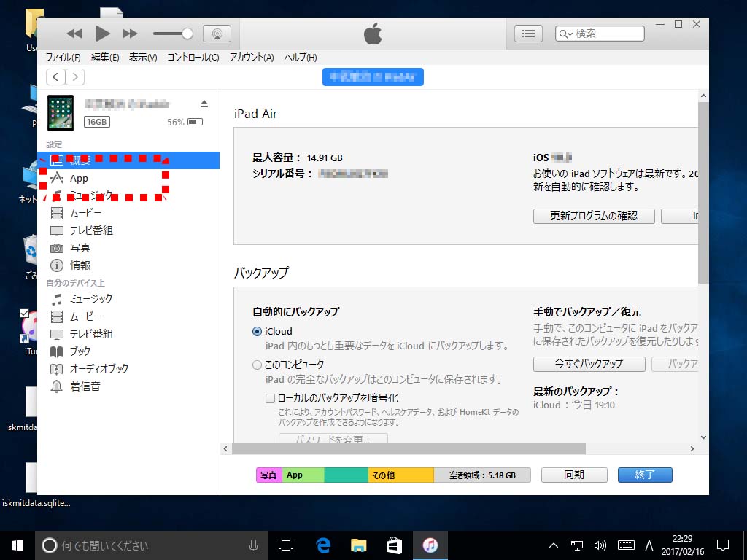Screen dimensions: 747x560
Task: Enable ローカルのバックアップを暗号化 checkbox
Action: coord(270,398)
